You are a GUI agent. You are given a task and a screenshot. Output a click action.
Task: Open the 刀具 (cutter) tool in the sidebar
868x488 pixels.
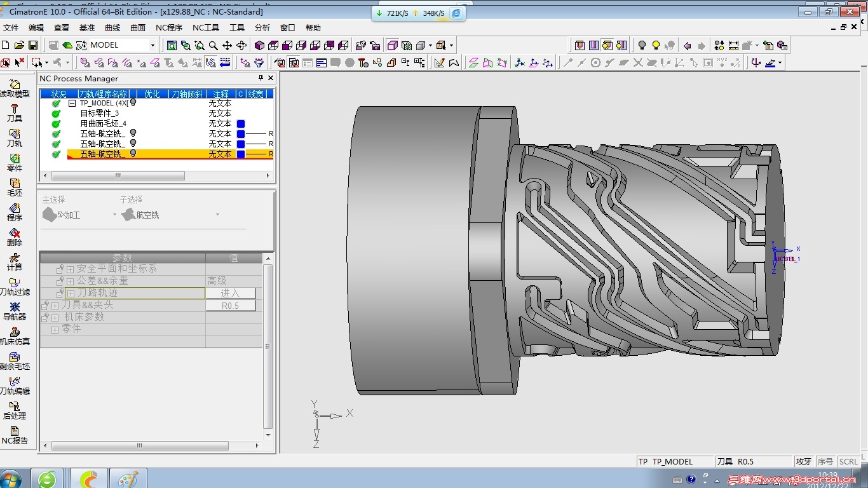(x=15, y=113)
